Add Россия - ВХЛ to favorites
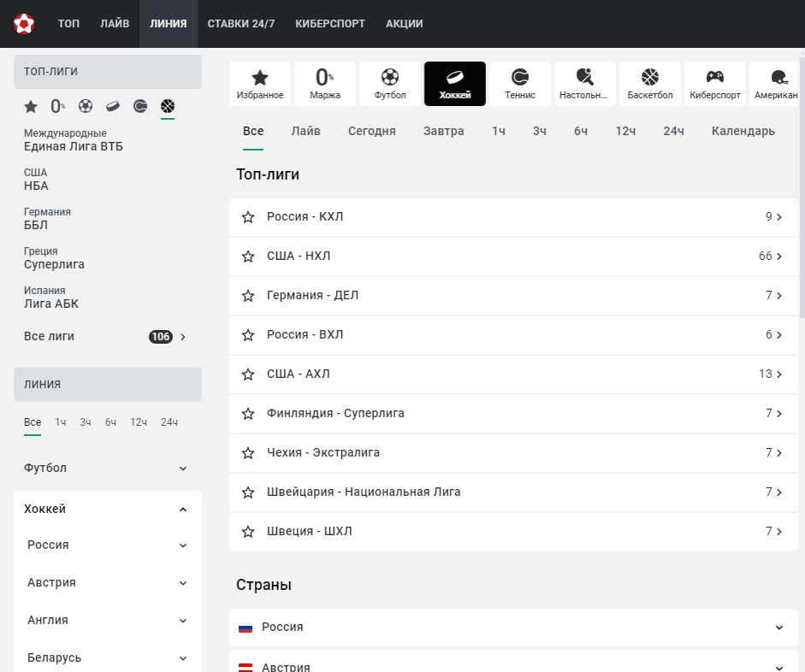This screenshot has width=805, height=672. pyautogui.click(x=248, y=335)
